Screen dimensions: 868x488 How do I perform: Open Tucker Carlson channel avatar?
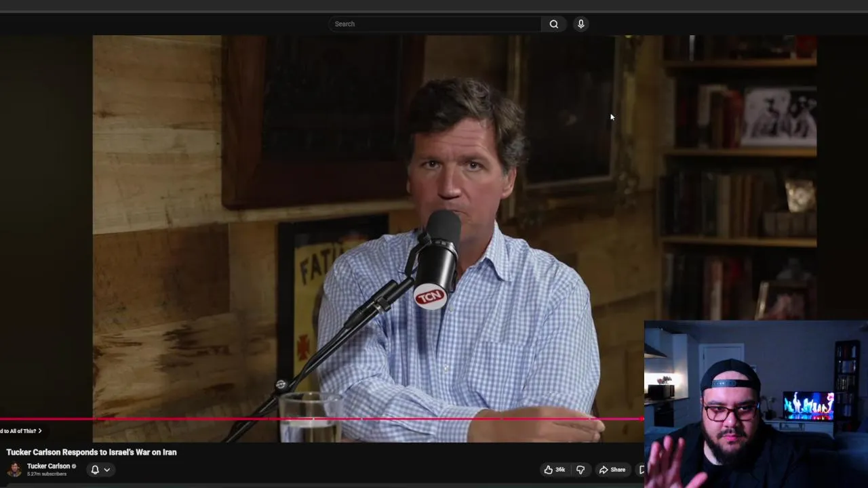14,470
